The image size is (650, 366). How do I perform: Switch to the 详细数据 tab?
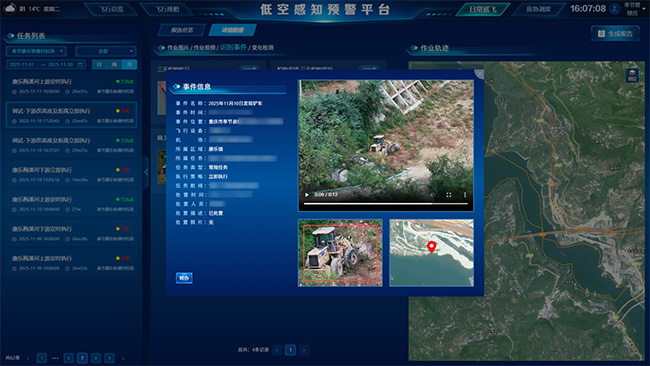(x=233, y=30)
